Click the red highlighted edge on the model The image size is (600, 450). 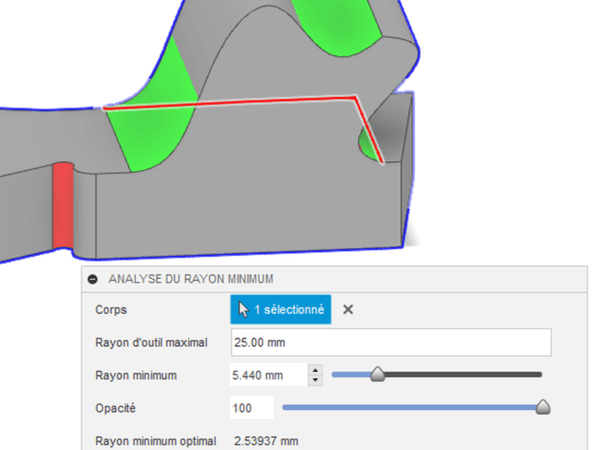click(x=230, y=102)
